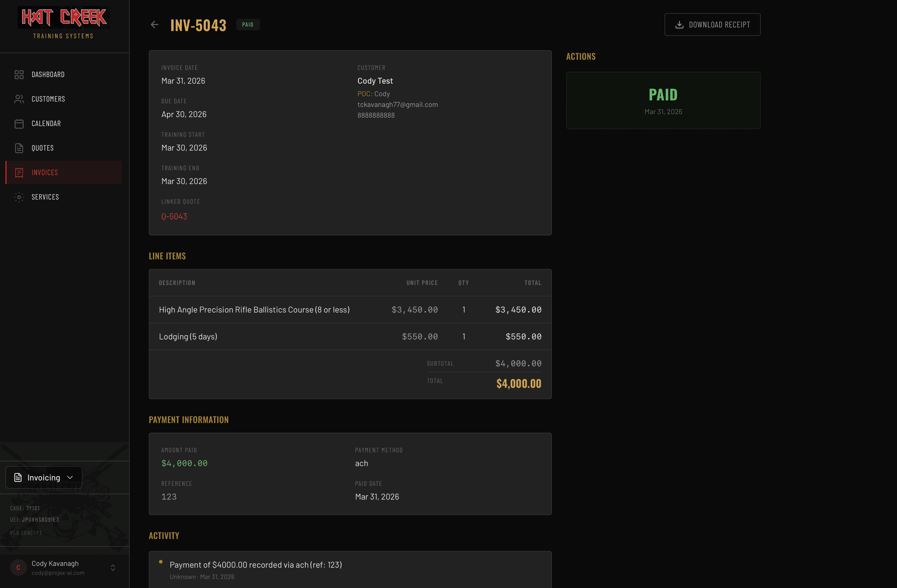The width and height of the screenshot is (897, 588).
Task: Open the Services menu item
Action: (64, 197)
